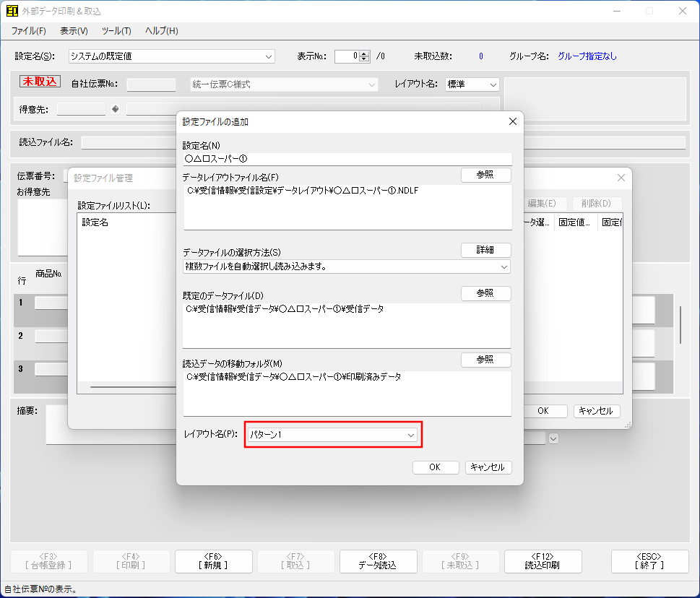Click キャンセル in 設定ファイルの追加 dialog
This screenshot has height=598, width=700.
[488, 467]
